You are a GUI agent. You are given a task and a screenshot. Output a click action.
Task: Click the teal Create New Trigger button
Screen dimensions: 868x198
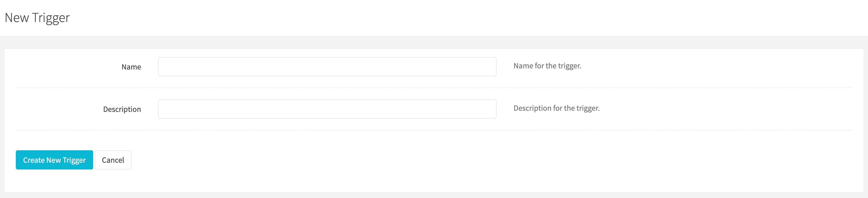(54, 160)
